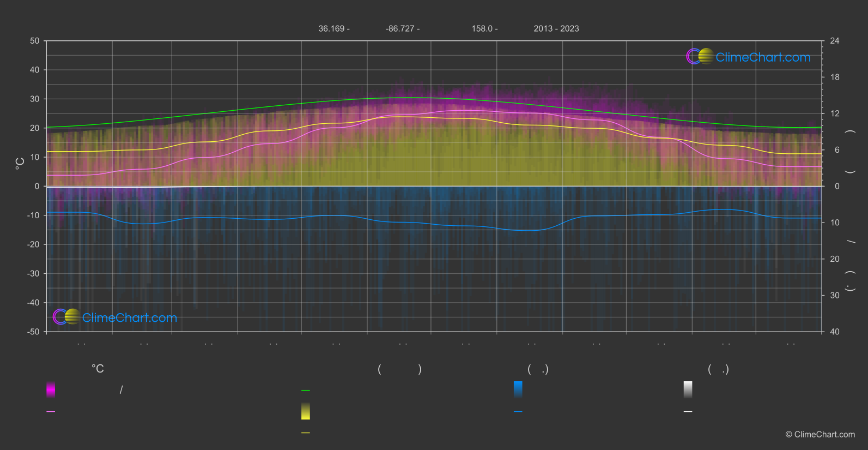Open the ClimeChart.com text link at top right

pos(763,57)
